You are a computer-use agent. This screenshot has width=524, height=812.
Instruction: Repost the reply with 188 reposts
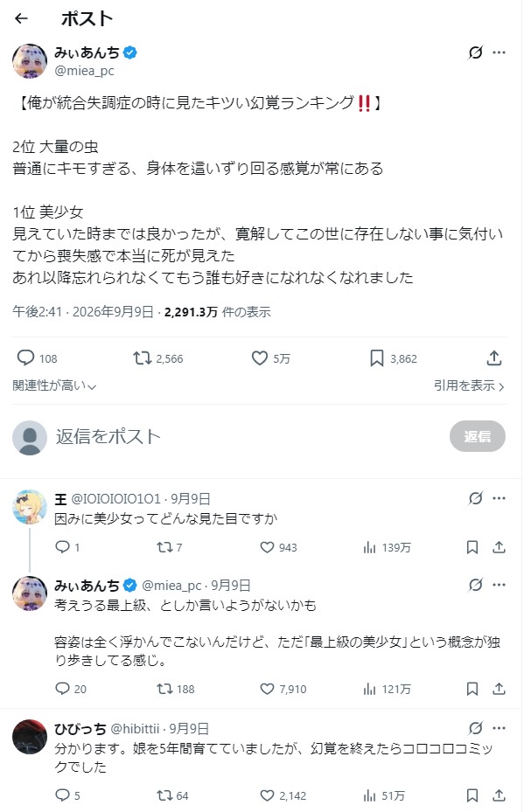click(x=175, y=689)
